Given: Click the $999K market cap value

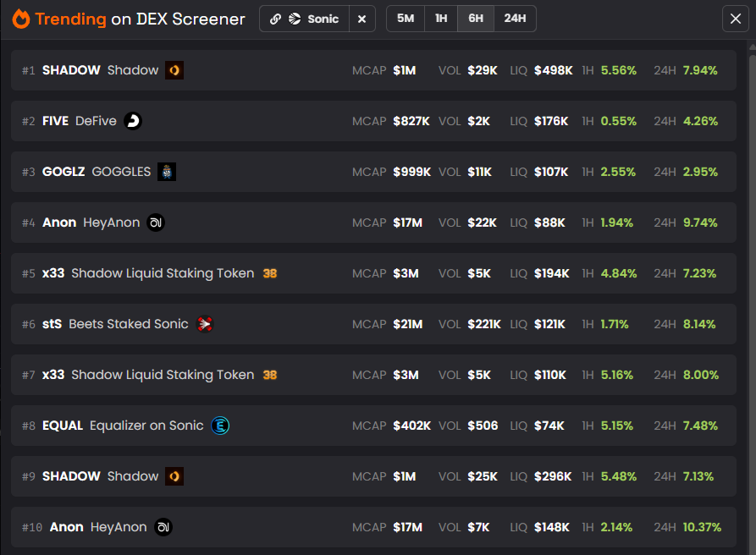Looking at the screenshot, I should 411,172.
